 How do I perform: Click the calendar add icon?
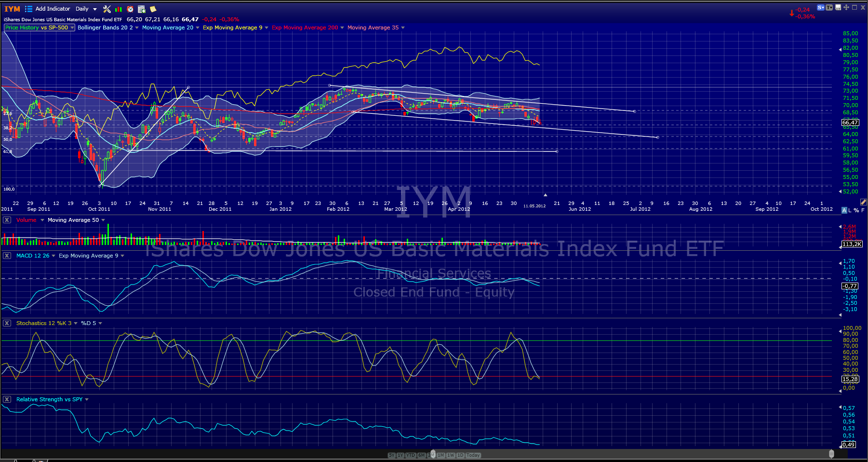click(142, 9)
